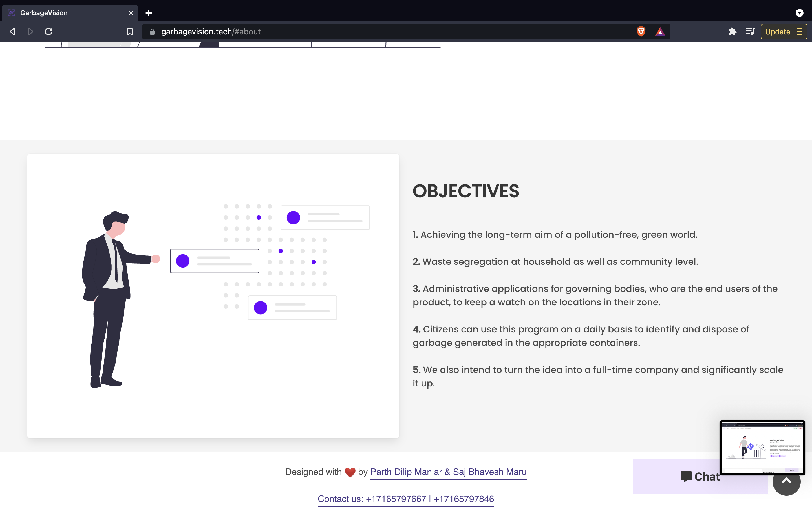Reload the GarbageVision page

(49, 32)
